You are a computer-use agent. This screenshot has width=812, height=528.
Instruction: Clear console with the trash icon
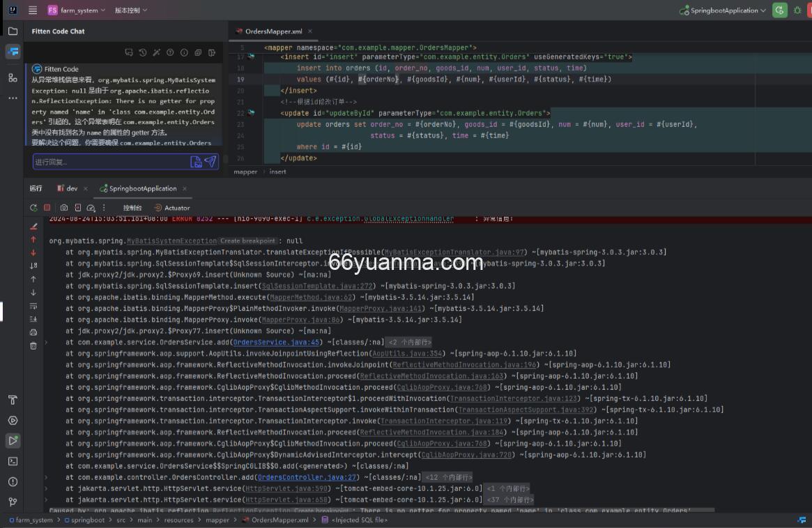33,346
